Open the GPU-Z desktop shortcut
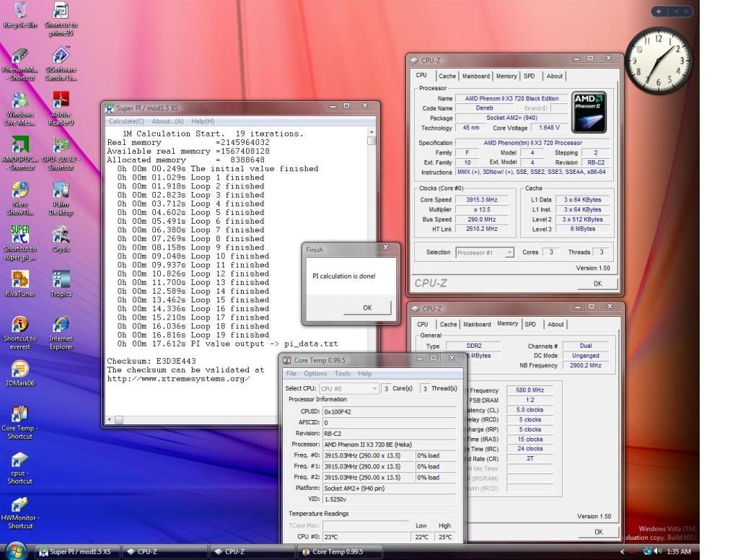The height and width of the screenshot is (560, 738). pyautogui.click(x=61, y=146)
